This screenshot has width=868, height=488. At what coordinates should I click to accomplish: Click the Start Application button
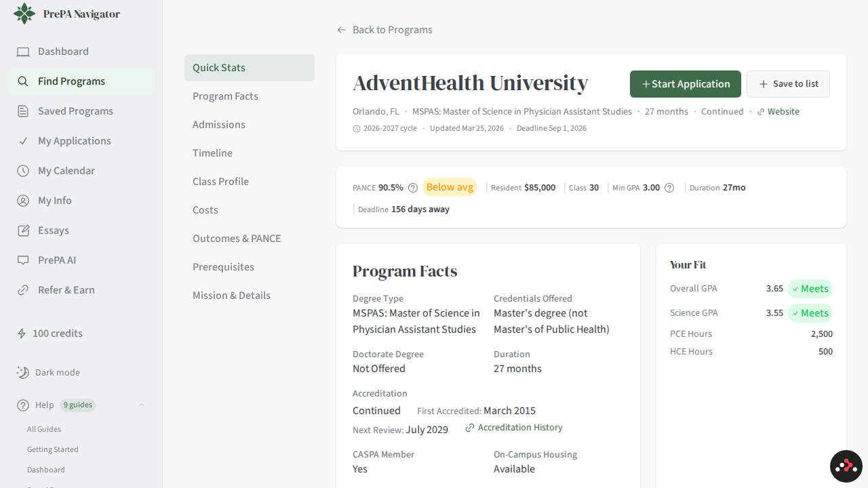click(x=686, y=84)
